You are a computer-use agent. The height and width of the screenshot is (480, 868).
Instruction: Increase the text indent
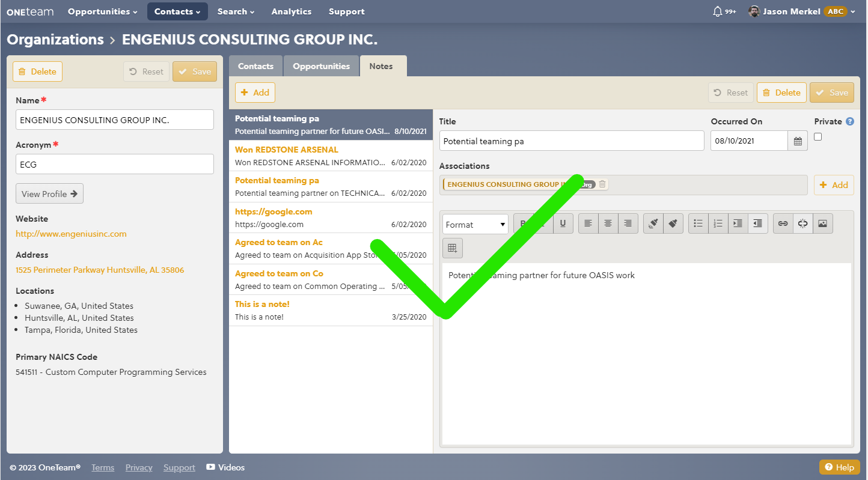(738, 223)
